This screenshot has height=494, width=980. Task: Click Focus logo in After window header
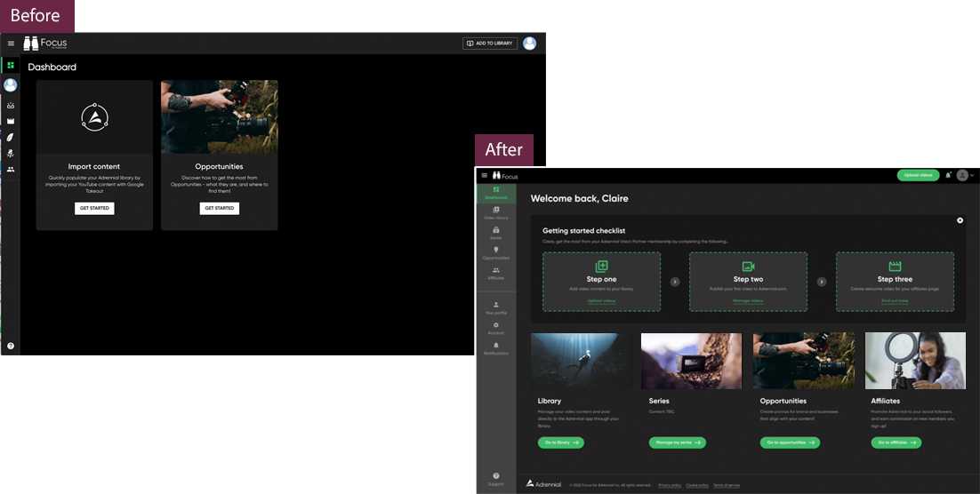click(x=505, y=176)
